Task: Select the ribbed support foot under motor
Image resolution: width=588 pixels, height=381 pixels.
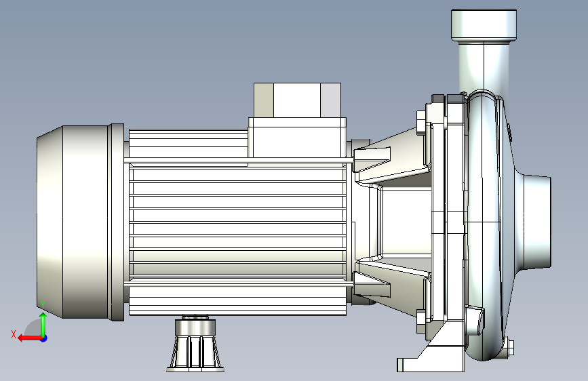Action: 195,345
